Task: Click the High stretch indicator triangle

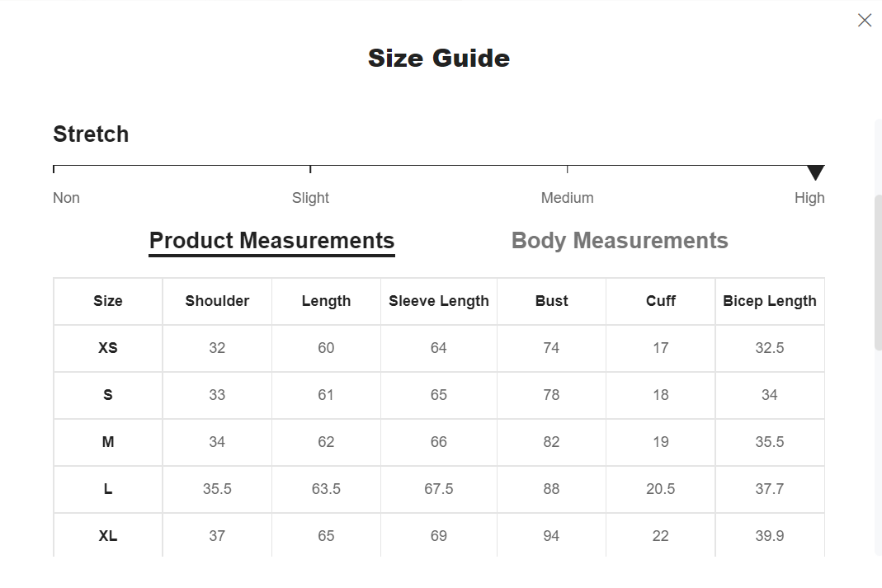Action: click(816, 172)
